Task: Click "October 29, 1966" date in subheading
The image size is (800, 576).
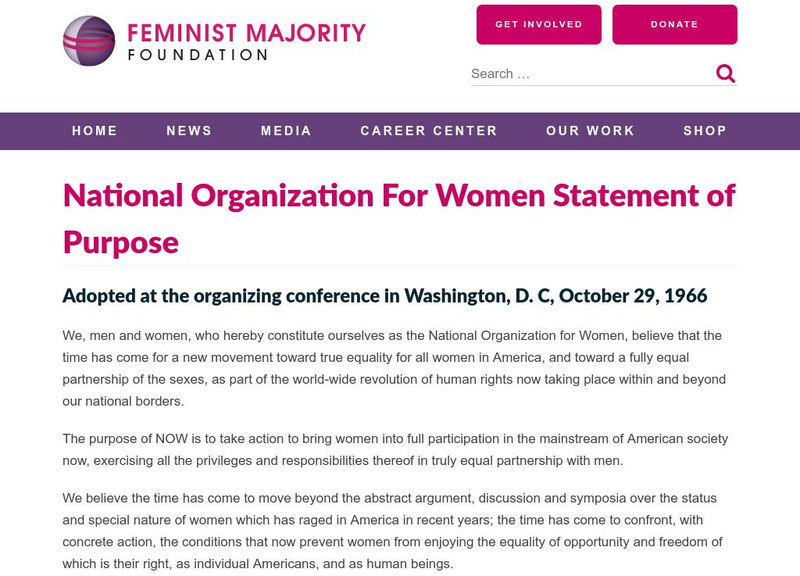Action: (633, 296)
